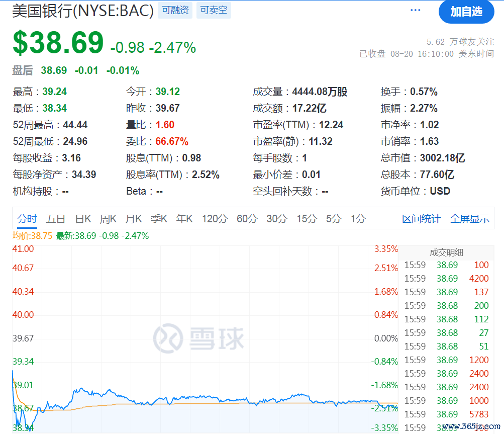Open 区间统计 range statistics

pos(422,219)
